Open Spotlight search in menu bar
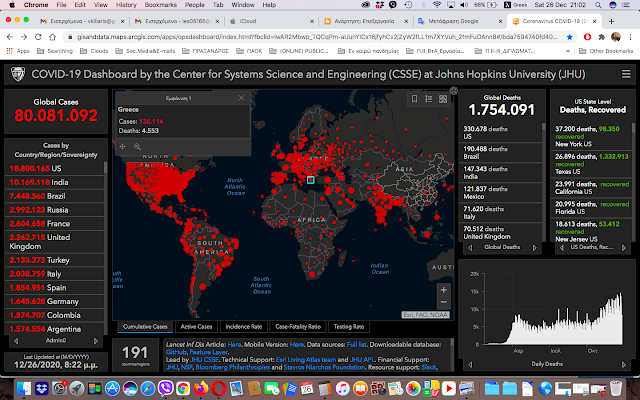The image size is (640, 400). click(598, 5)
